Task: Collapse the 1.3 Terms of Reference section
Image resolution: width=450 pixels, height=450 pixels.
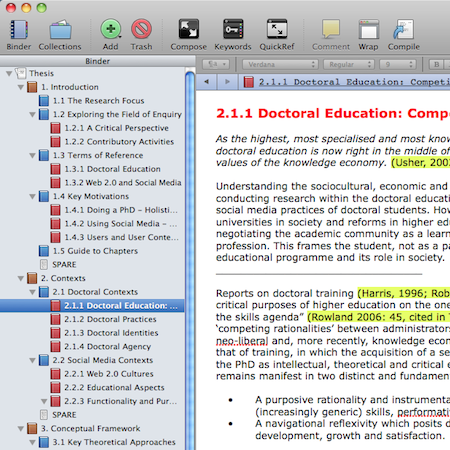Action: coord(32,155)
